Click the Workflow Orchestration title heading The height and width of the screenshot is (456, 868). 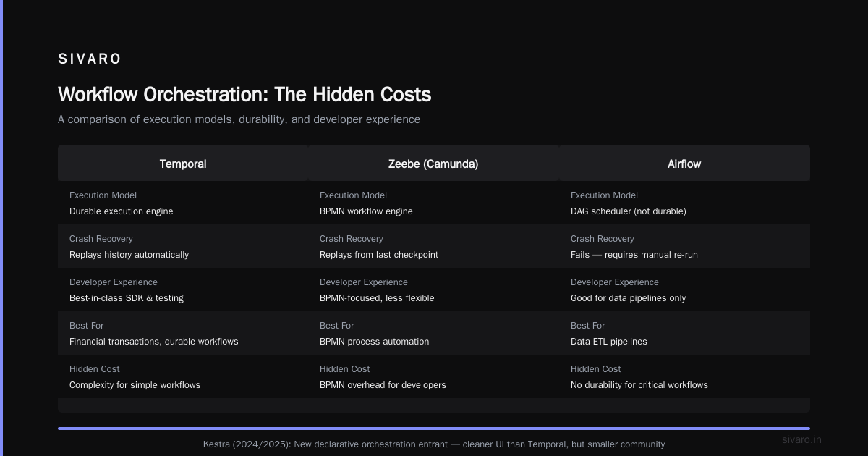pyautogui.click(x=244, y=94)
